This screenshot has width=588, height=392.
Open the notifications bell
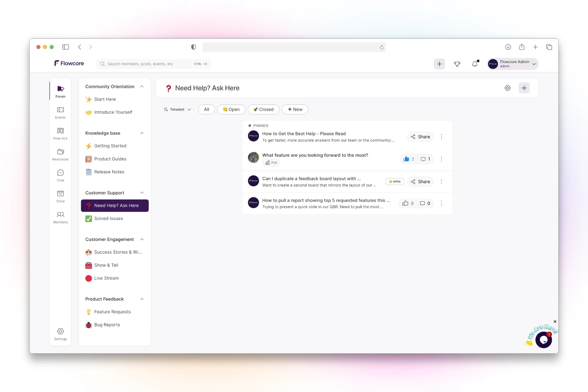click(x=475, y=64)
